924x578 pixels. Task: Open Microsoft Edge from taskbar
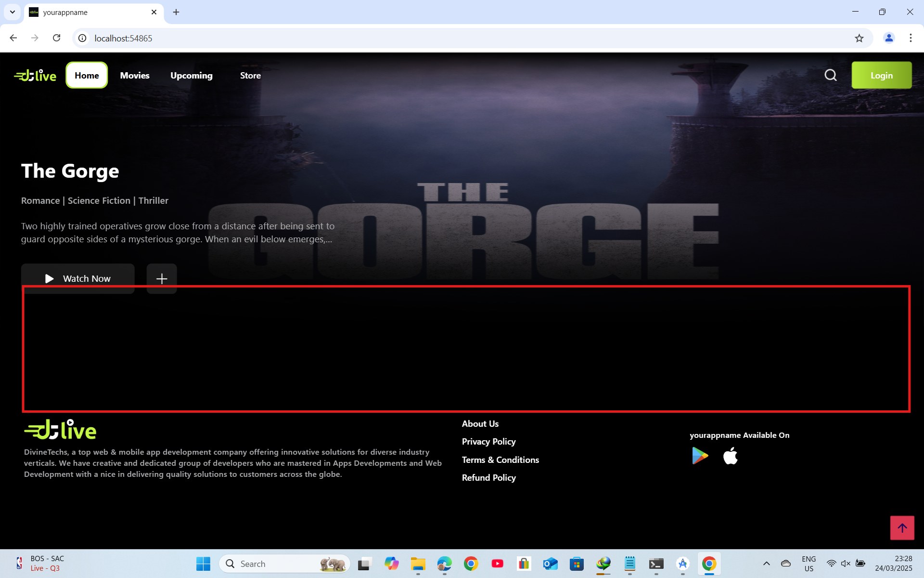(x=444, y=564)
